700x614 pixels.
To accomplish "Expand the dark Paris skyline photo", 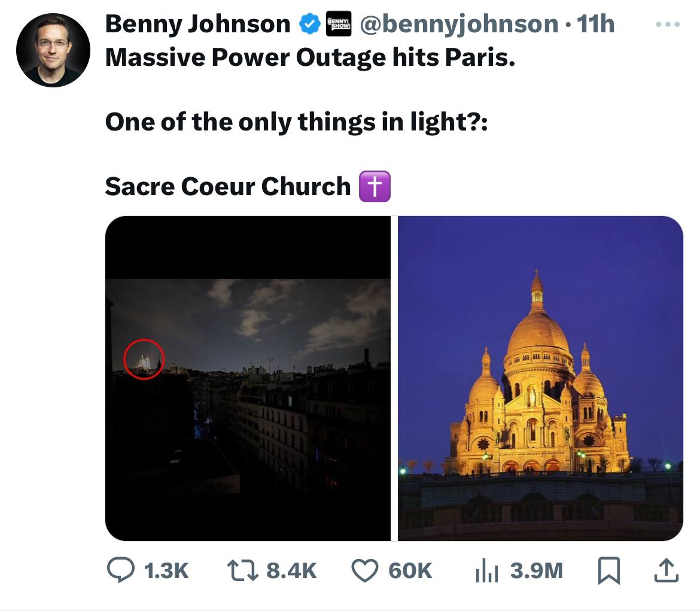I will tap(248, 378).
